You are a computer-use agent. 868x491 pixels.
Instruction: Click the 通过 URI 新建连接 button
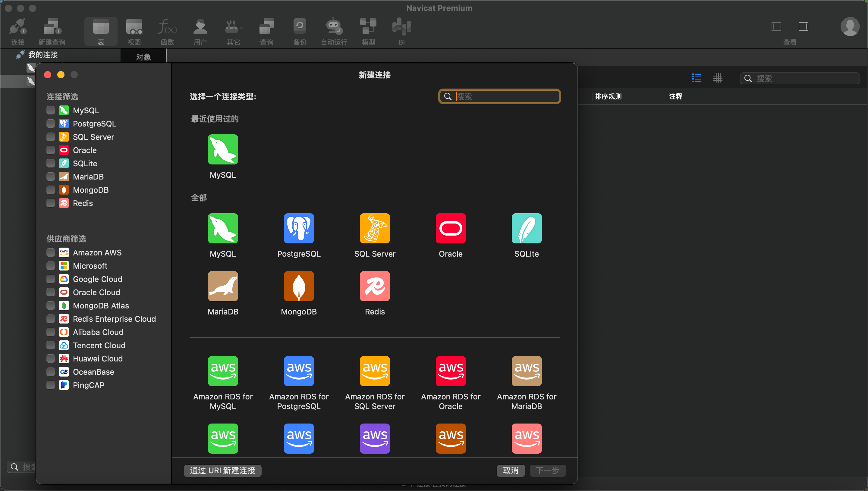[x=222, y=471]
